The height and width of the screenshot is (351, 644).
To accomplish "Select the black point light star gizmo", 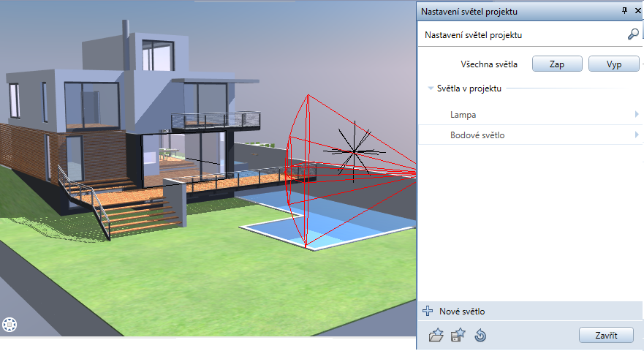I will 353,151.
